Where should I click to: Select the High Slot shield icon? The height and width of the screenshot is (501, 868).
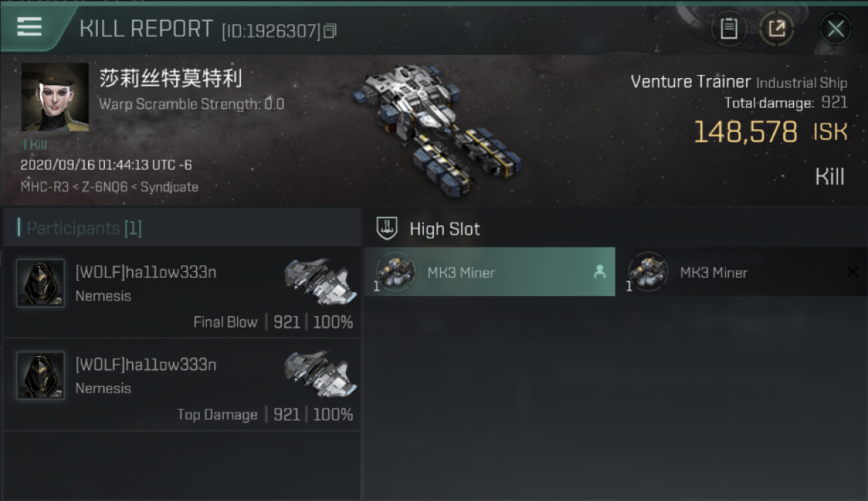coord(387,228)
